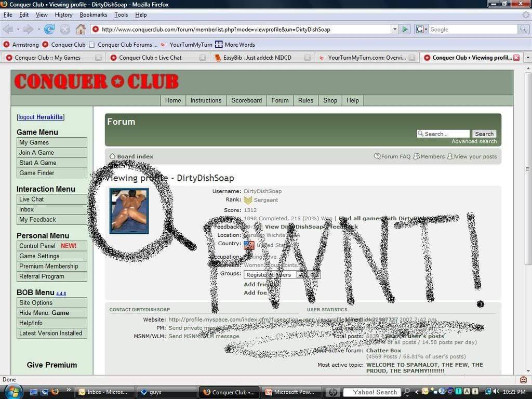This screenshot has height=399, width=532.
Task: Open the Forward button history dropdown arrow
Action: tap(38, 30)
